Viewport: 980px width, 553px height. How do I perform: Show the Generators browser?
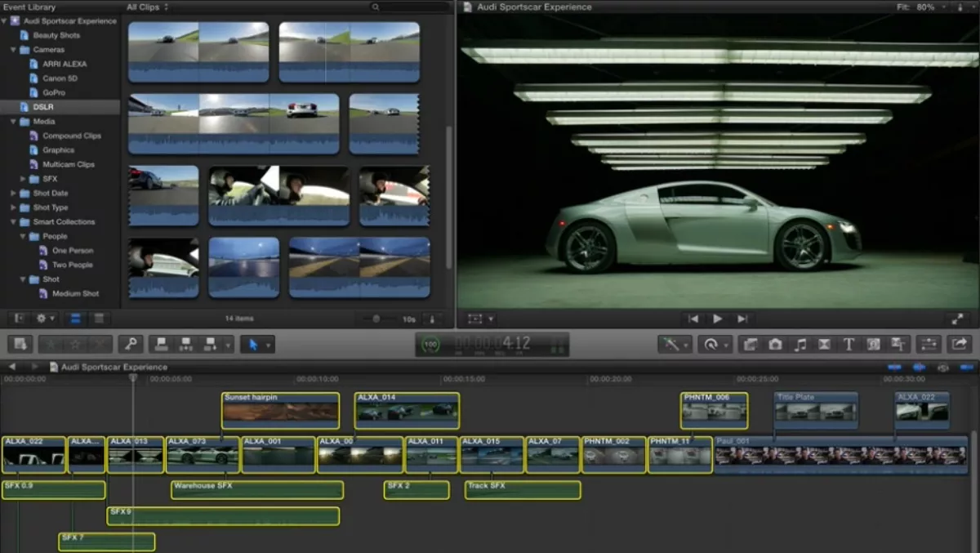click(x=873, y=344)
